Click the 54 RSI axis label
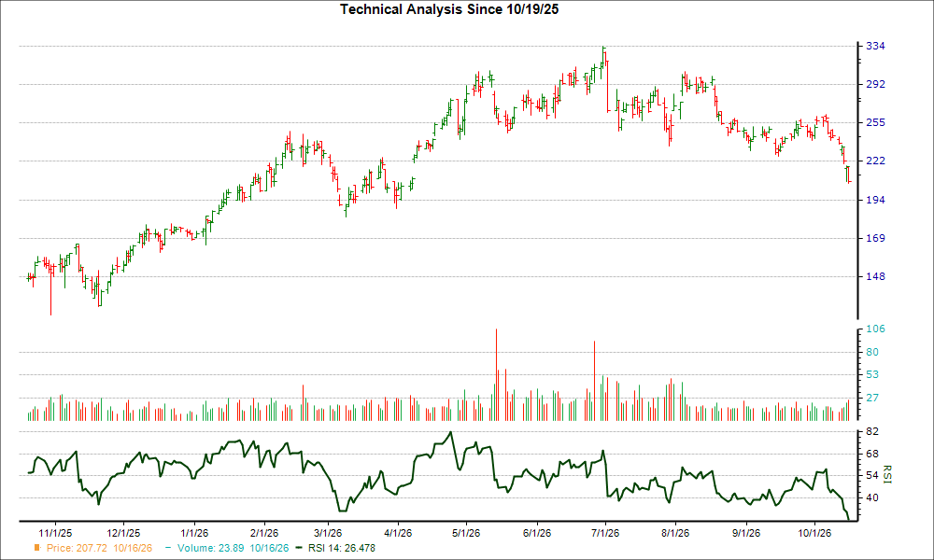The image size is (934, 560). tap(872, 475)
